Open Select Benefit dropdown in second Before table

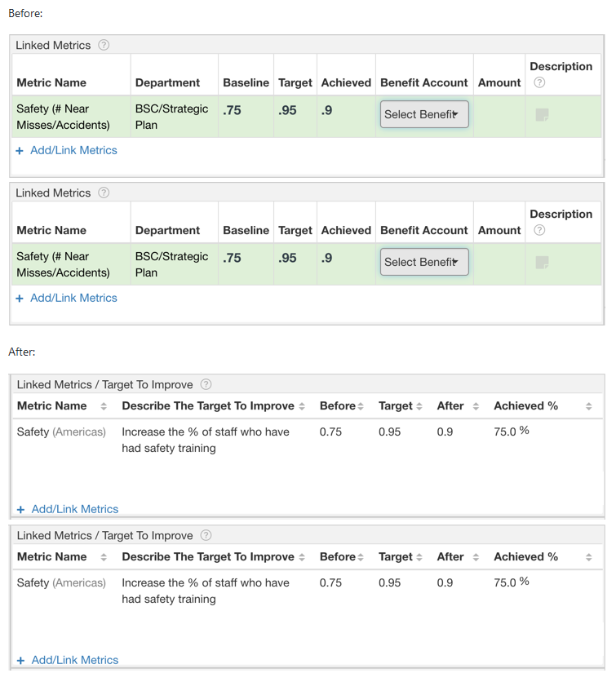424,262
